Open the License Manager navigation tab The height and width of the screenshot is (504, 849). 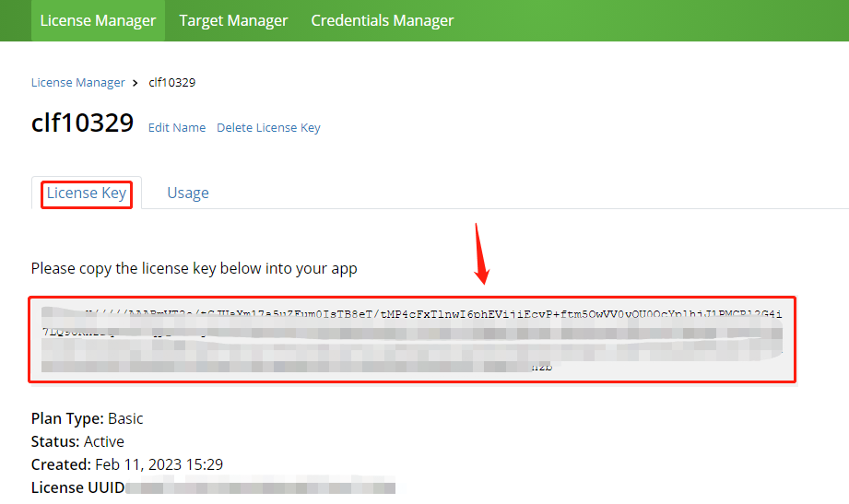point(98,20)
